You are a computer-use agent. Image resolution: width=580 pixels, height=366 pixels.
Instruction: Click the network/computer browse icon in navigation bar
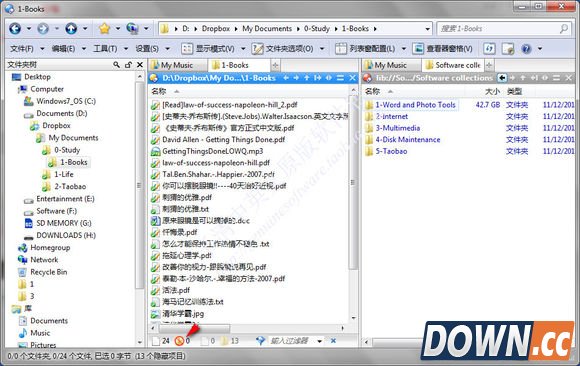tap(132, 28)
